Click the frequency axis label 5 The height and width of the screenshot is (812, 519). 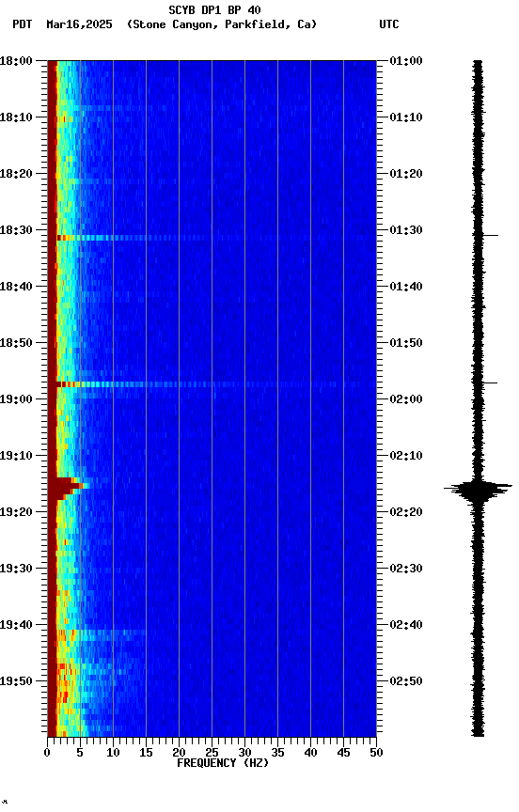pyautogui.click(x=80, y=753)
